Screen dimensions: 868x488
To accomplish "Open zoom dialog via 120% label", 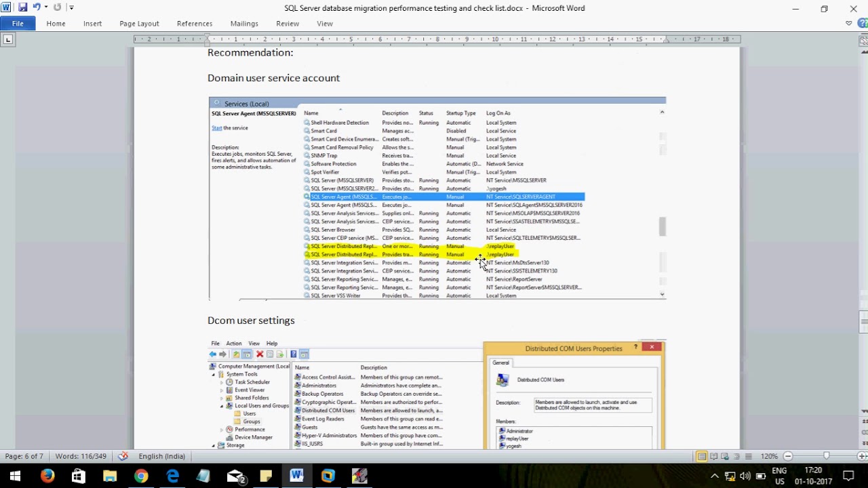I will pos(769,456).
